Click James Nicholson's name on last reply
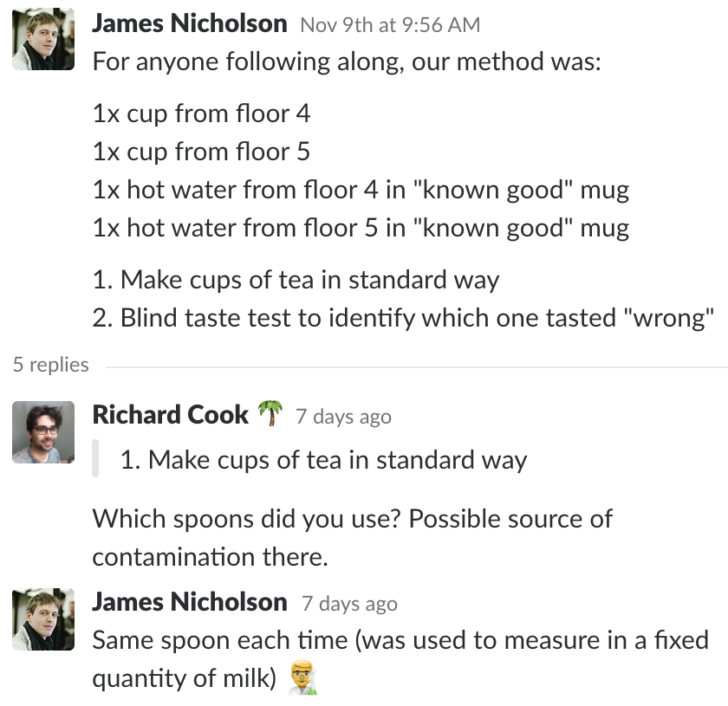Viewport: 728px width, 706px height. tap(190, 602)
